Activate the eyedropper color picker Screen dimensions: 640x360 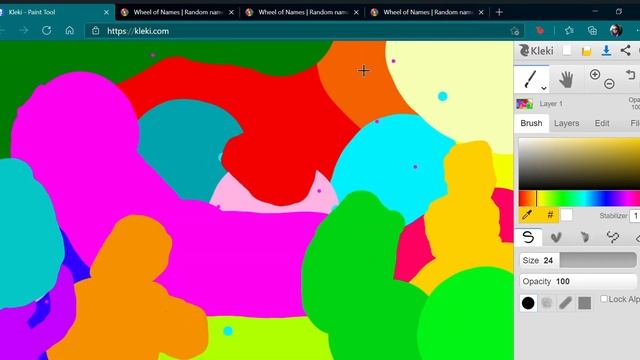pyautogui.click(x=527, y=215)
